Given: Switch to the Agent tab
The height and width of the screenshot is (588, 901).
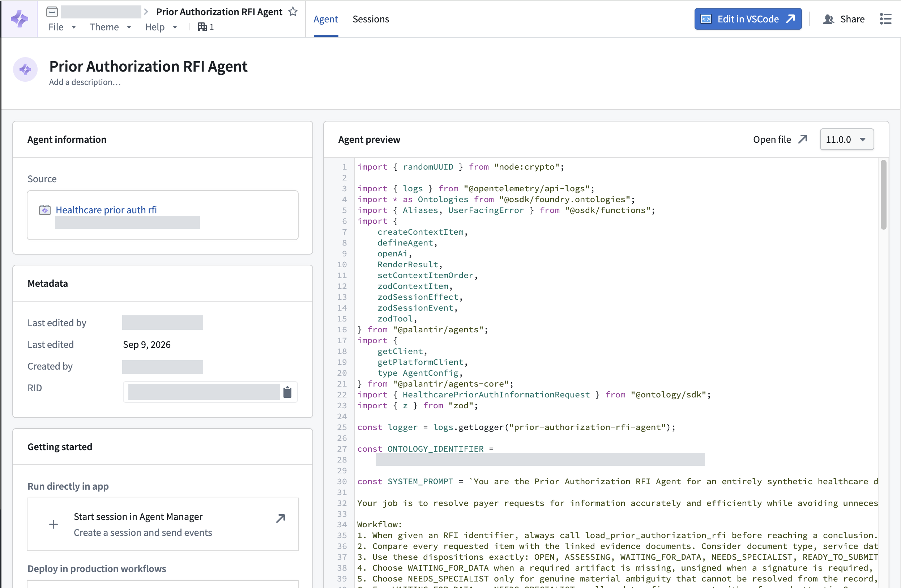Looking at the screenshot, I should pyautogui.click(x=325, y=19).
